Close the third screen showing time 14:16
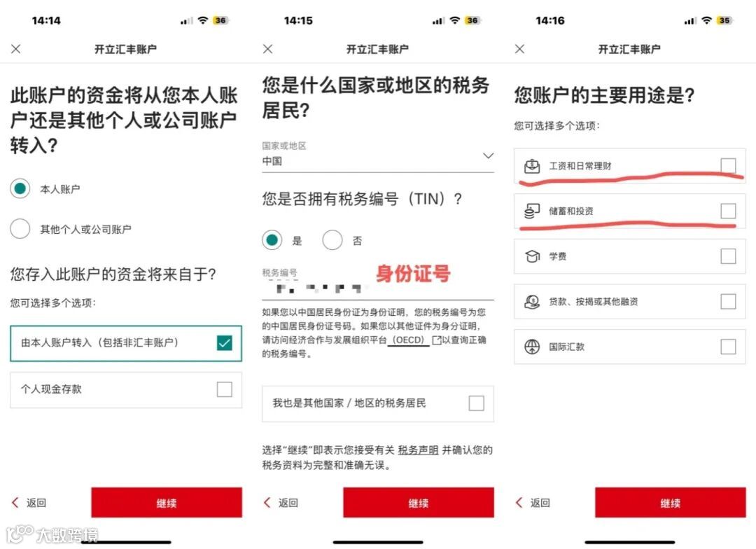 519,49
